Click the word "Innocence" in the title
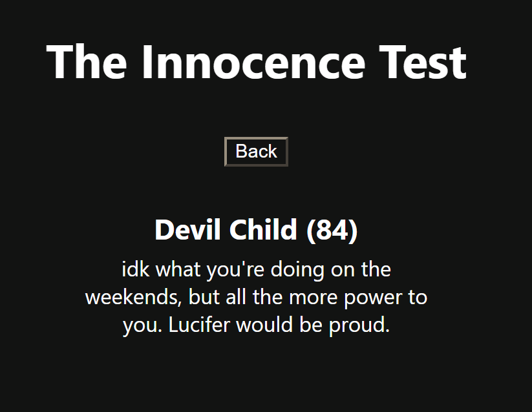Viewport: 532px width, 412px height. click(x=252, y=62)
